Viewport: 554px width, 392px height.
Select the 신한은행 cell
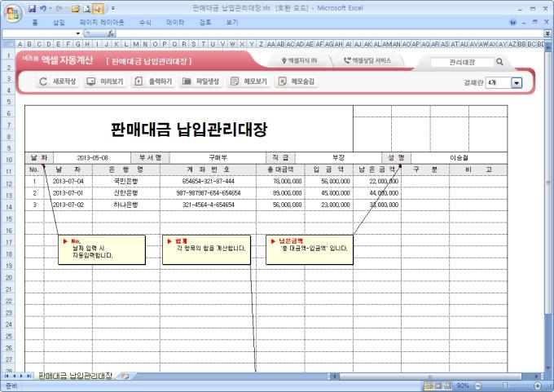point(126,193)
